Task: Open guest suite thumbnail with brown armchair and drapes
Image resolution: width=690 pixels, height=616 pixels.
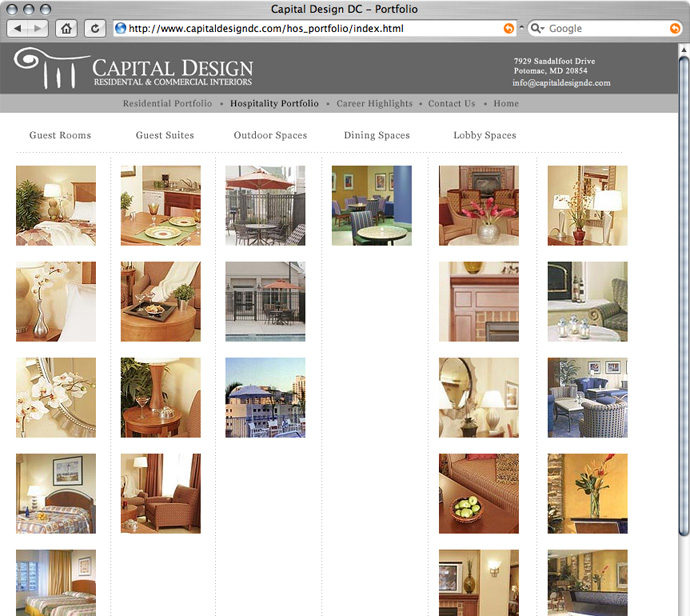Action: click(x=161, y=493)
